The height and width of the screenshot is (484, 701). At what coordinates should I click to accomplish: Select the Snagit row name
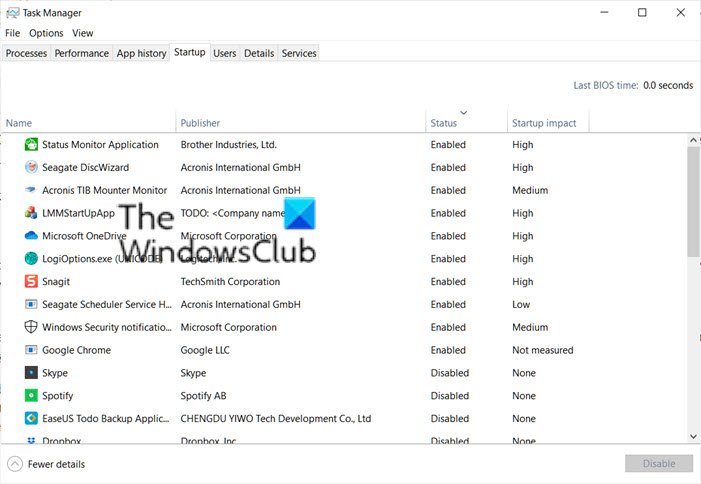click(56, 282)
